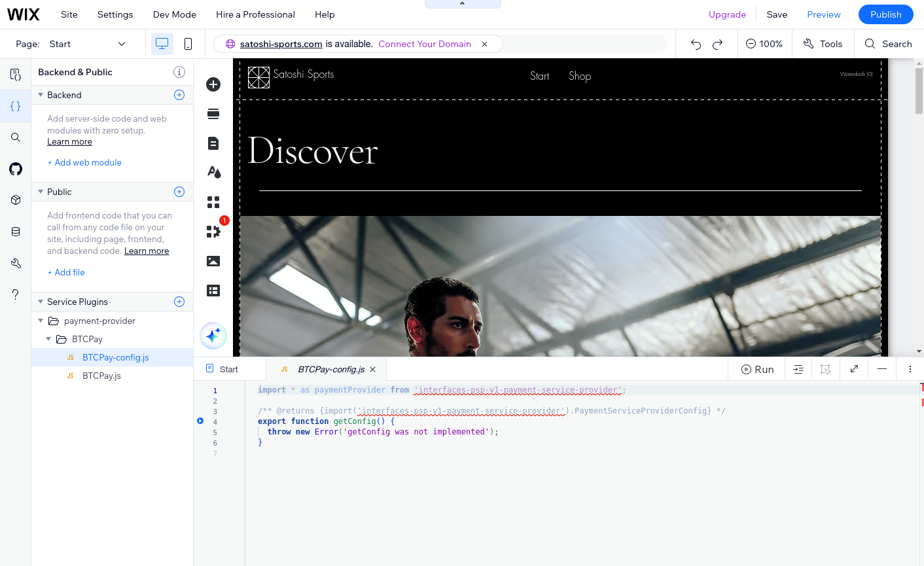Open the Databases panel in the code sidebar
The height and width of the screenshot is (566, 924).
point(15,231)
